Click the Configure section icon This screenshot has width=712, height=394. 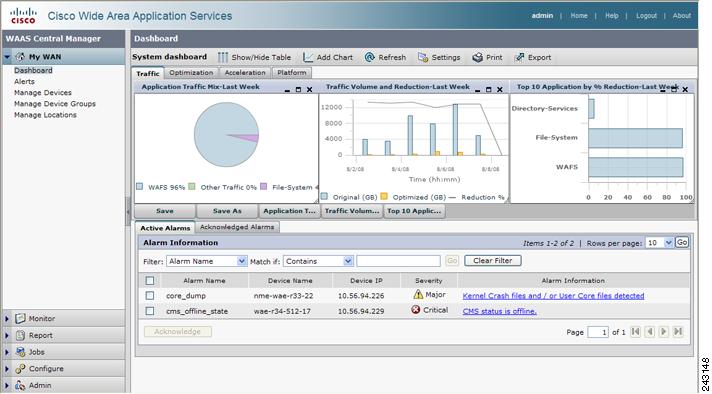[x=20, y=369]
